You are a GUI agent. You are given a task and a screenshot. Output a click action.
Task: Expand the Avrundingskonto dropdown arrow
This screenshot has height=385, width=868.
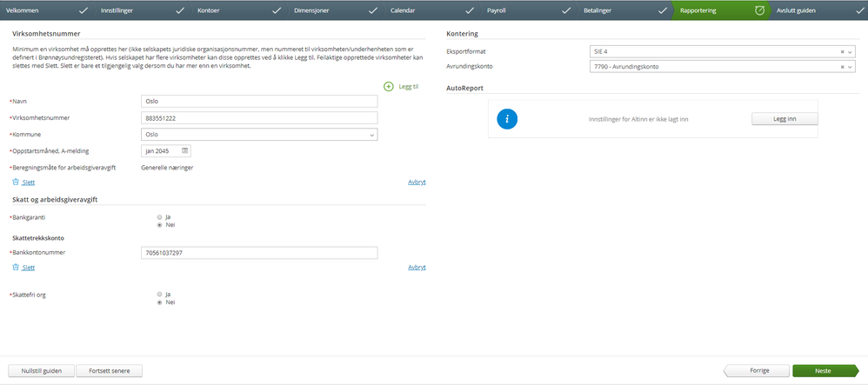[851, 67]
